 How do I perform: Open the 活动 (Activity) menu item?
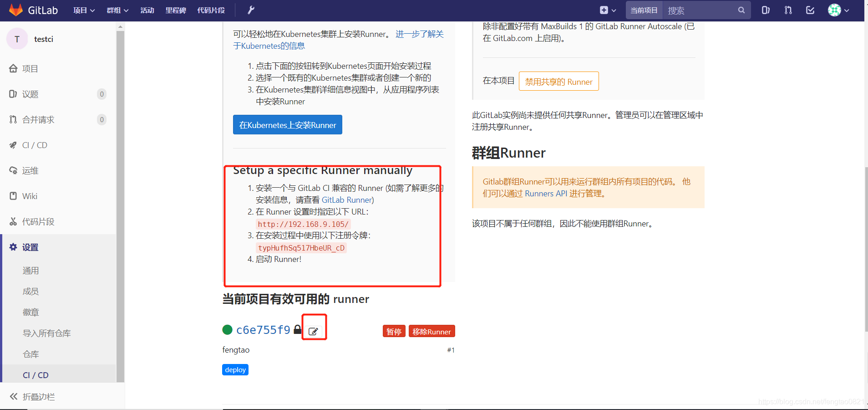(147, 10)
